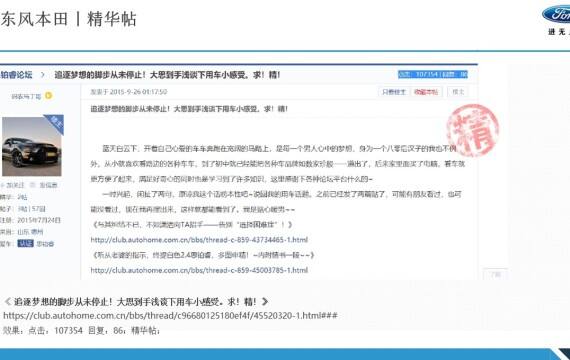Click the poster's username above the avatar

point(26,96)
